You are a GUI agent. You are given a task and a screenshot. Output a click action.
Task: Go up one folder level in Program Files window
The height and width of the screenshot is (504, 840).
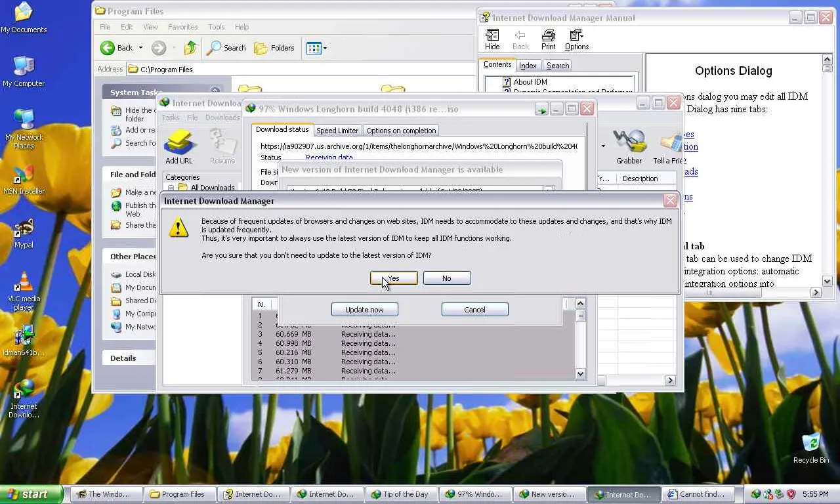point(190,48)
